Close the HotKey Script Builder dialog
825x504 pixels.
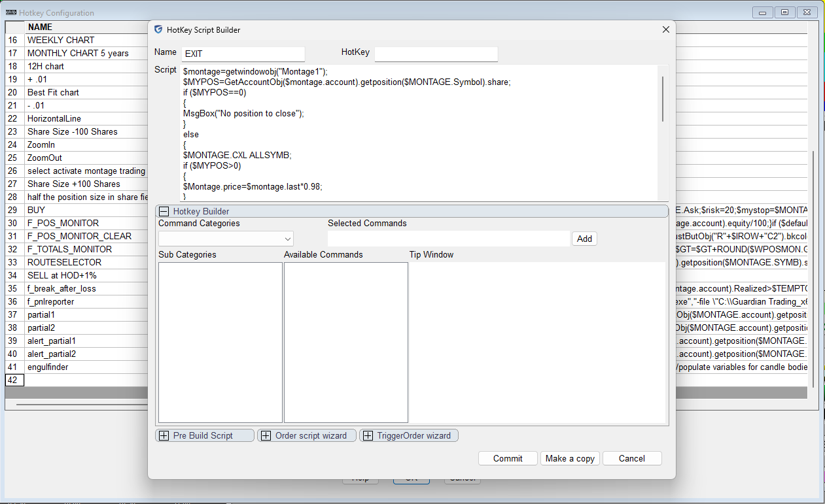[x=665, y=29]
